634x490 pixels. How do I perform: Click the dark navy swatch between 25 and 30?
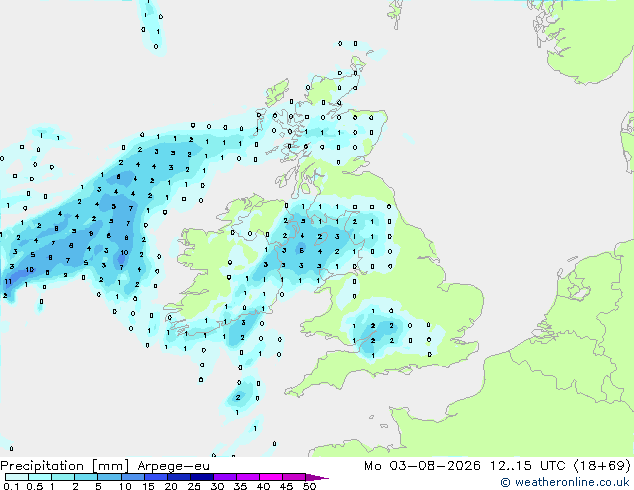(x=201, y=477)
